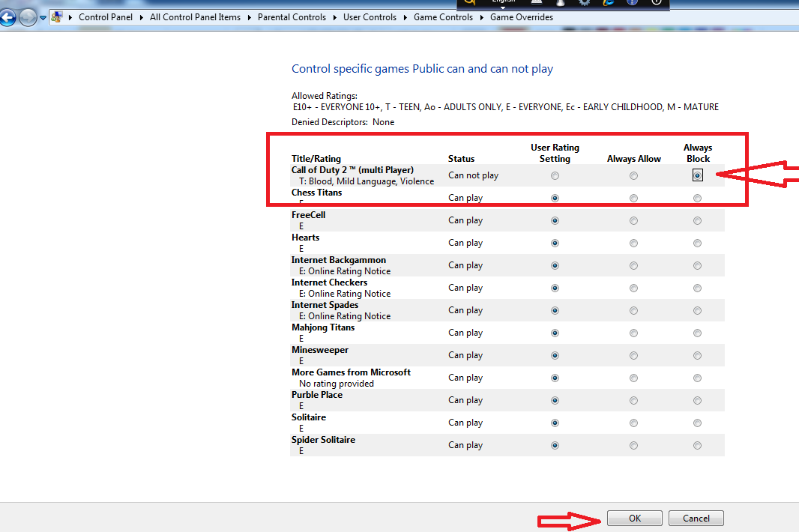Always block Mahjong Titans
799x532 pixels.
click(697, 333)
